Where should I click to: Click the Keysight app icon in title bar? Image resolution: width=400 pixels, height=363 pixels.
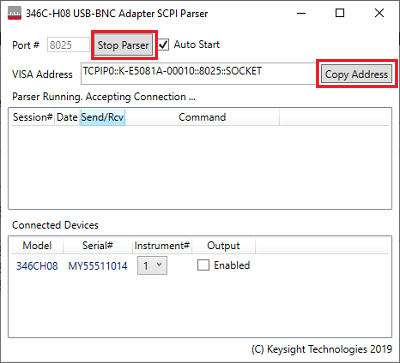point(14,14)
